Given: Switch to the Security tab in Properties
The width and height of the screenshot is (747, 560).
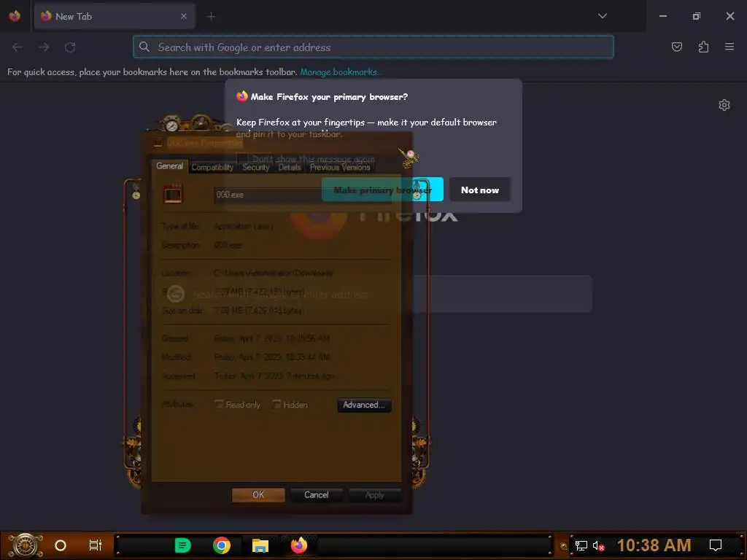Looking at the screenshot, I should click(256, 167).
